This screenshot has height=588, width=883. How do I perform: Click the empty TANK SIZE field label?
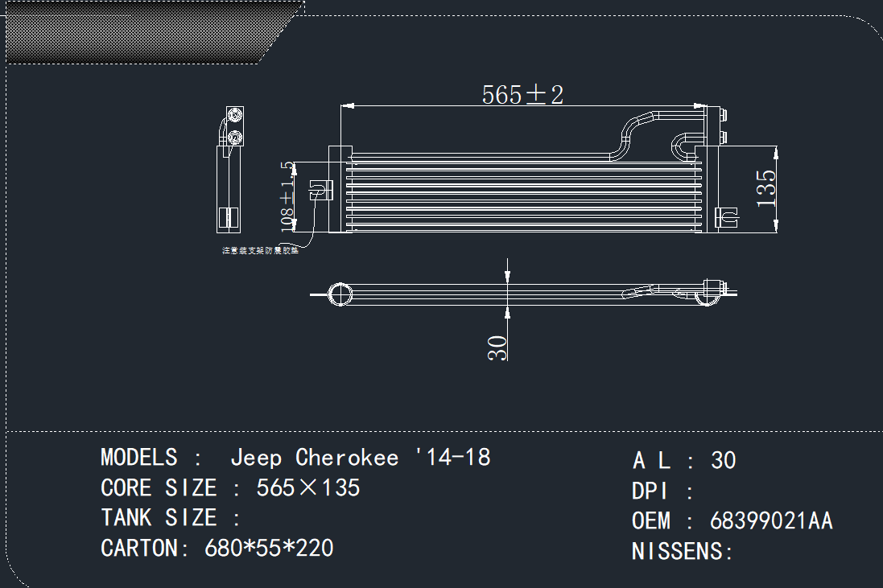coord(171,517)
